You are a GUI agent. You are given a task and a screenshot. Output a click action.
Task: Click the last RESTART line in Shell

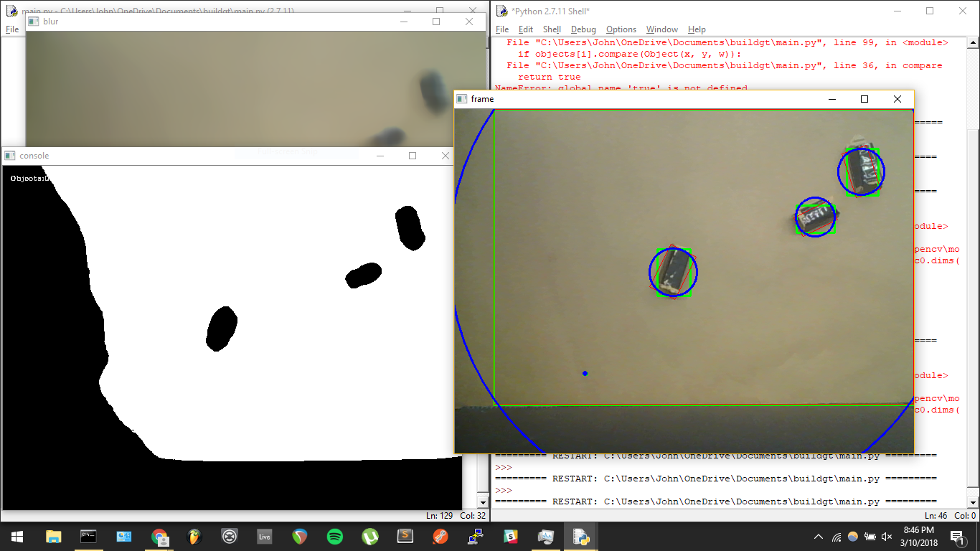(x=715, y=501)
